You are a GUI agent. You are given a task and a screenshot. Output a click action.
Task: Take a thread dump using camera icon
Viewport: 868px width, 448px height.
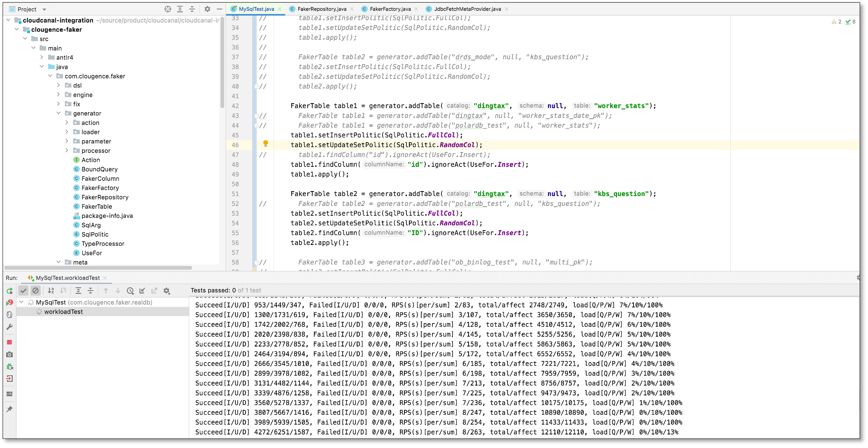click(x=9, y=355)
